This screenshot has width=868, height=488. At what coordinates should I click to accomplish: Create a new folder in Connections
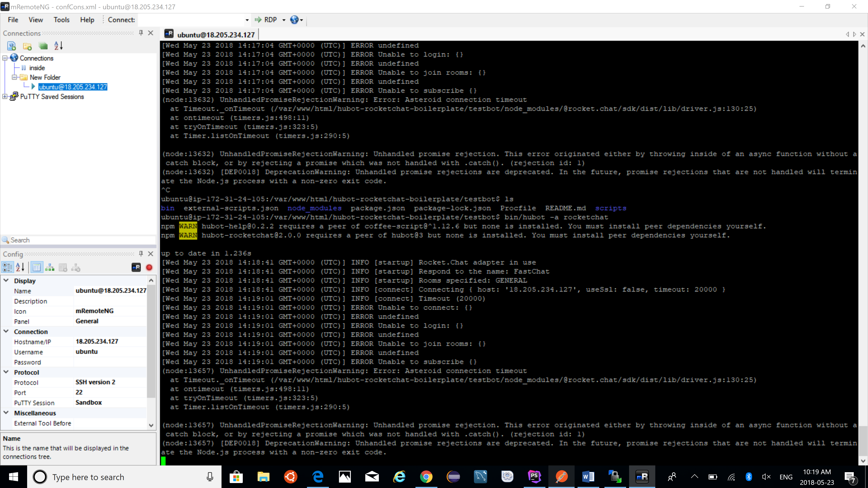point(27,46)
